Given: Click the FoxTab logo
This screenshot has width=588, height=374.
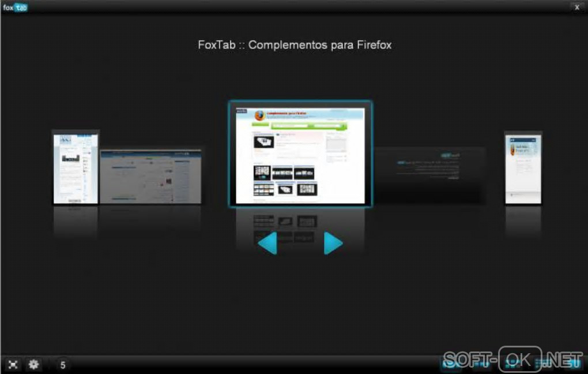Looking at the screenshot, I should click(x=15, y=7).
